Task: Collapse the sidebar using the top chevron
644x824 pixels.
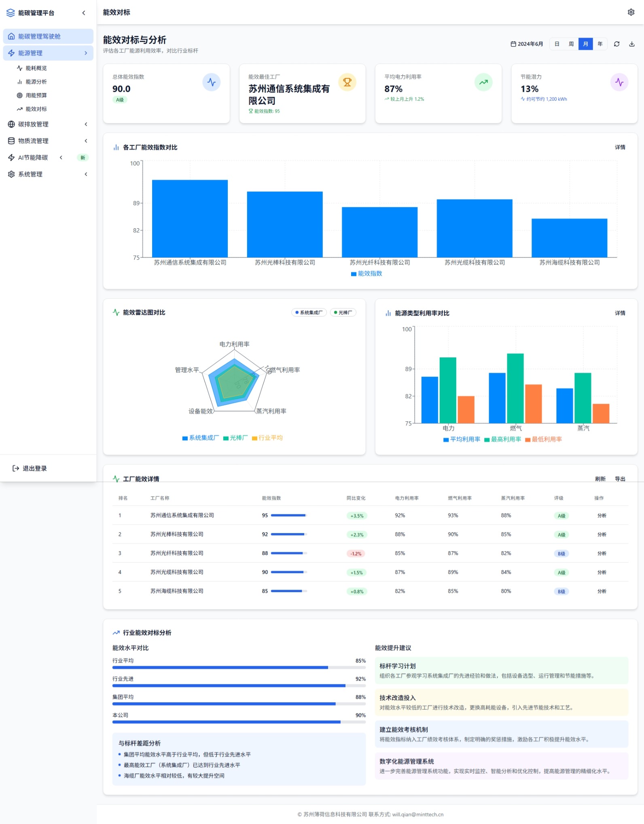Action: [84, 13]
